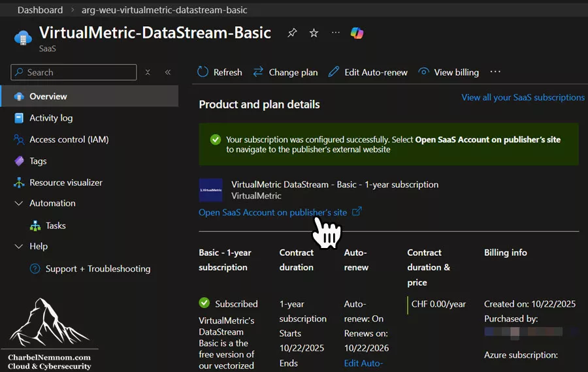This screenshot has width=588, height=372.
Task: Open SaaS Account on publisher's site link
Action: pos(272,212)
